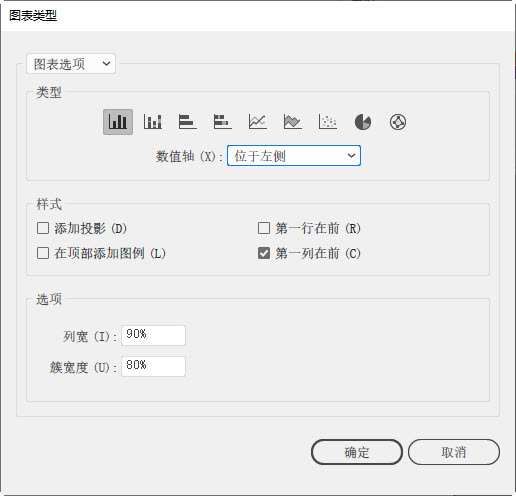
Task: Enable the 添加投影 (D) checkbox
Action: (x=43, y=228)
